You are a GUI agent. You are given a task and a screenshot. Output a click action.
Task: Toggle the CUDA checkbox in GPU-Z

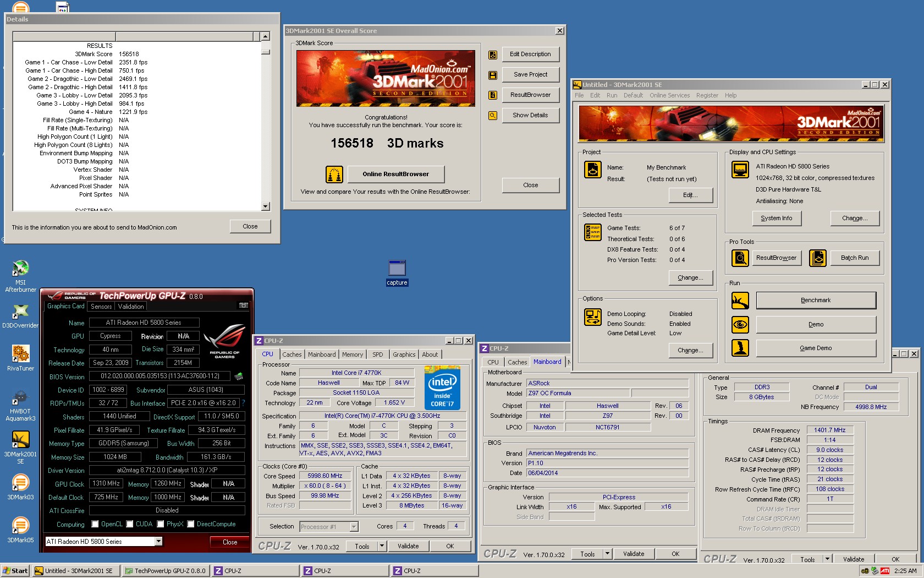click(130, 524)
